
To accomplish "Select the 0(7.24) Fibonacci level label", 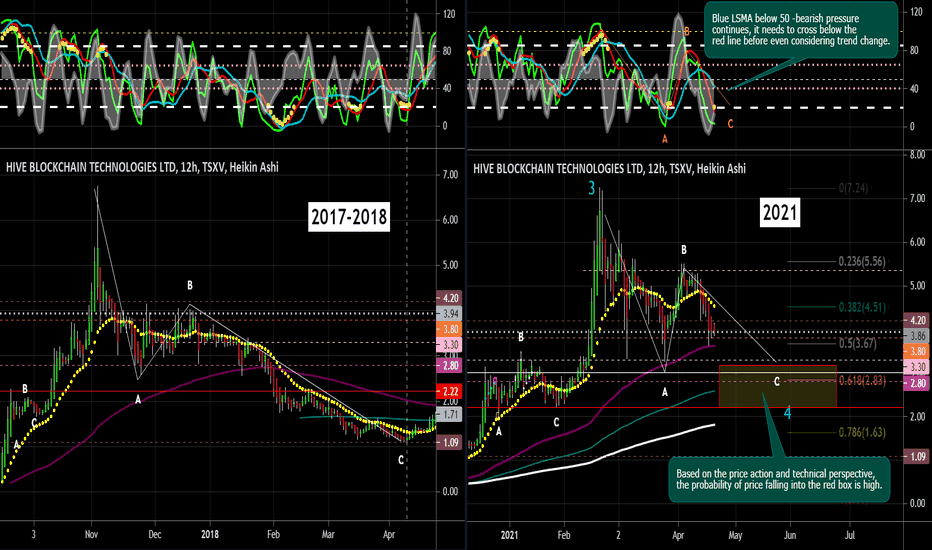I will coord(854,188).
